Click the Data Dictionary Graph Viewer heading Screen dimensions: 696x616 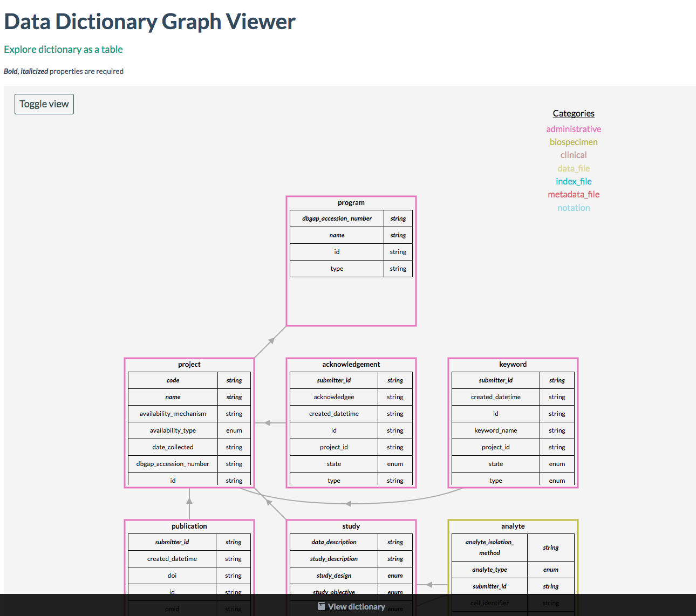(149, 22)
